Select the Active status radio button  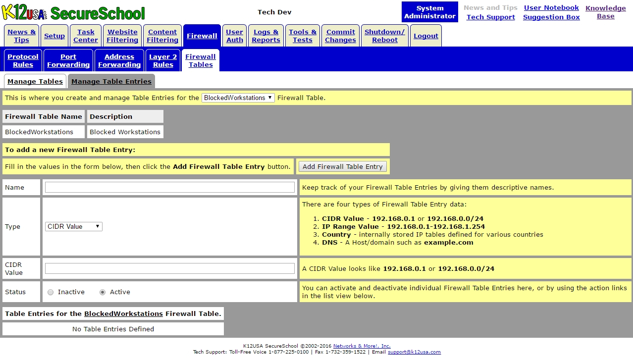(103, 292)
